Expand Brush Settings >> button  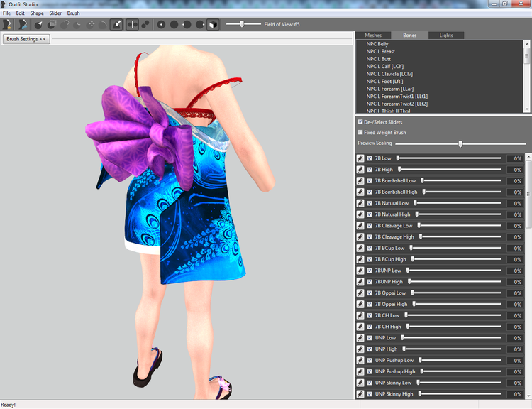[26, 39]
